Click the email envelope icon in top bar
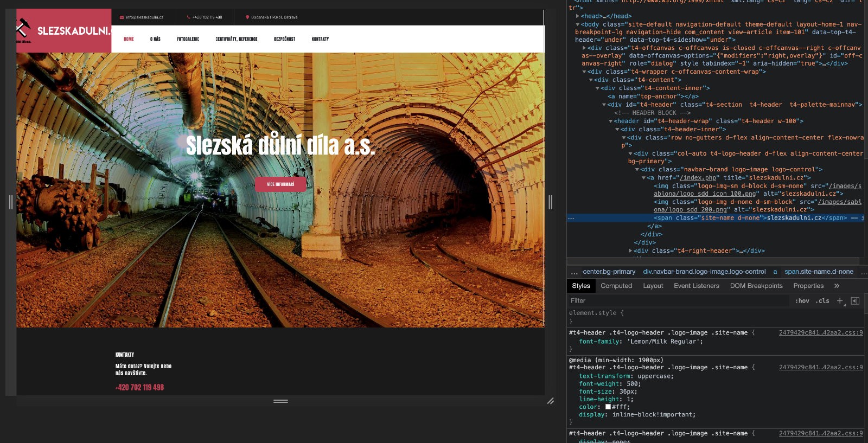Image resolution: width=868 pixels, height=443 pixels. (x=122, y=17)
